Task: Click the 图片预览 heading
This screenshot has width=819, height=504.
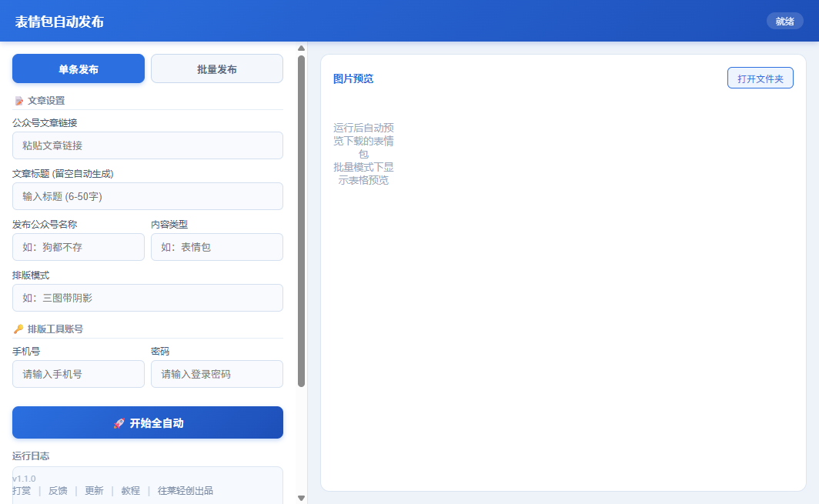Action: point(353,78)
